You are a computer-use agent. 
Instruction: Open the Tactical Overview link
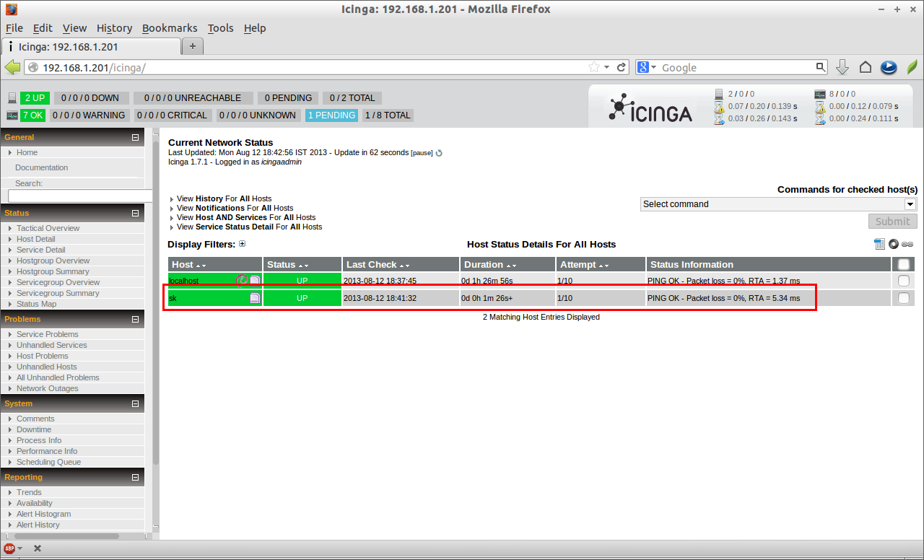click(x=48, y=228)
